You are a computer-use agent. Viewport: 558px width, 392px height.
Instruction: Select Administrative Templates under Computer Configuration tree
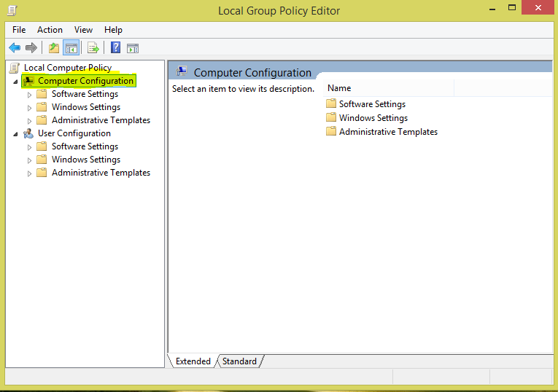tap(101, 120)
